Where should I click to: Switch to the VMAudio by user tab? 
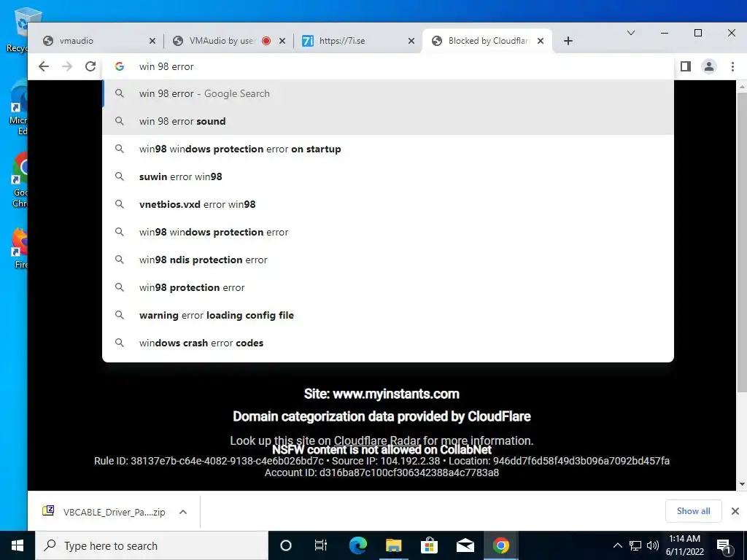pos(230,41)
